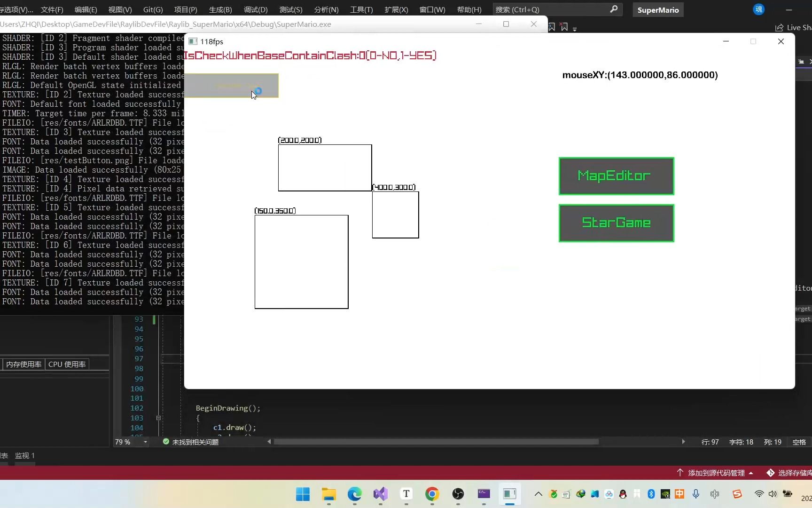812x508 pixels.
Task: Open the 79% editor zoom dropdown
Action: [145, 442]
